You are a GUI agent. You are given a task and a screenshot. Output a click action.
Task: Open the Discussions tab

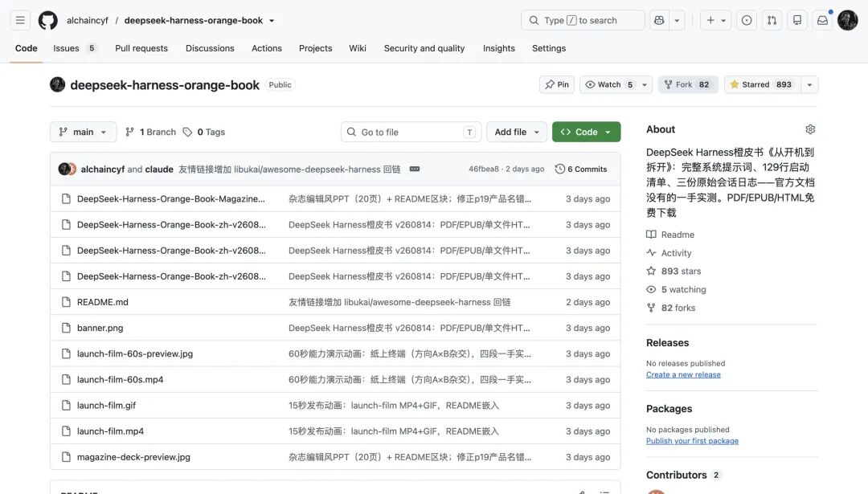point(210,48)
